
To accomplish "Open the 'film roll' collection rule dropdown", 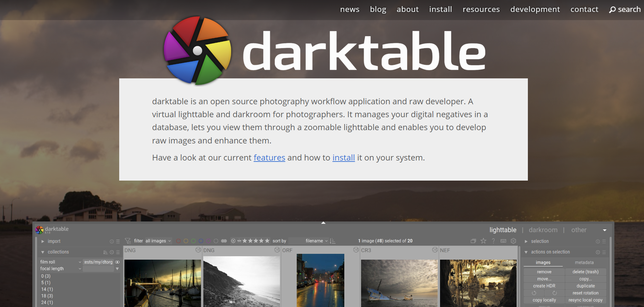I will pos(61,262).
